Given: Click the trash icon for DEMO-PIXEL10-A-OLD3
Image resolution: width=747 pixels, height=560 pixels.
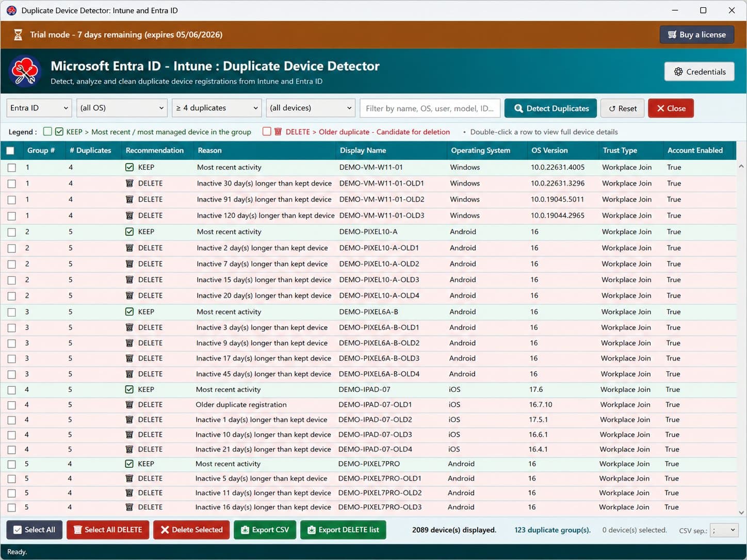Looking at the screenshot, I should click(129, 280).
